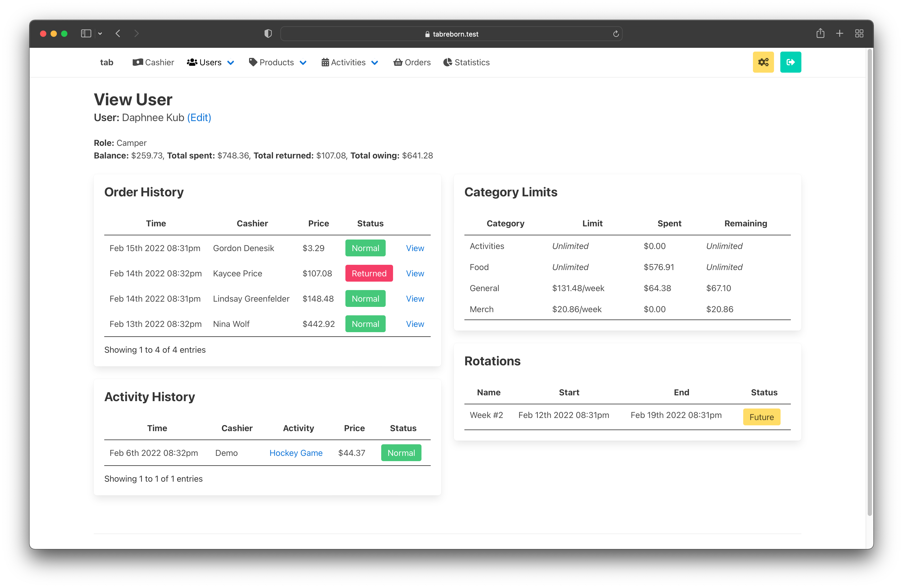Reload the page with refresh icon
Screen dimensions: 903x588
[616, 34]
